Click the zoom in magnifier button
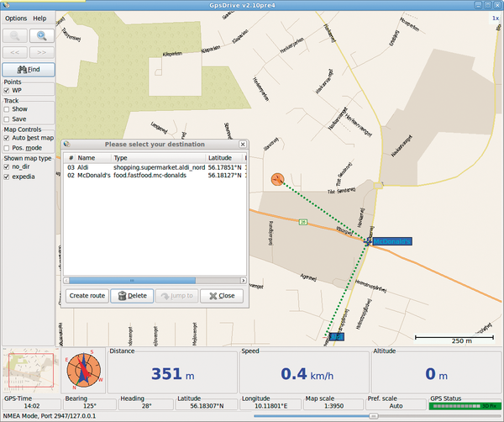 (x=41, y=36)
